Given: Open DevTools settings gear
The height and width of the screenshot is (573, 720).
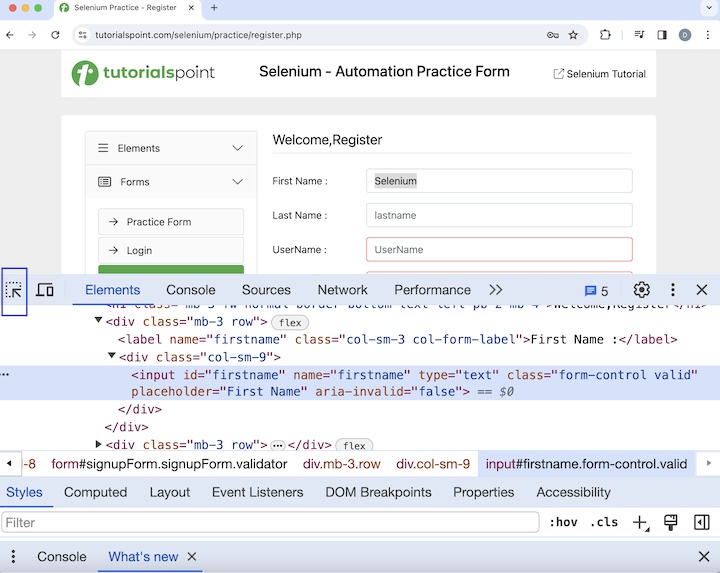Looking at the screenshot, I should point(642,290).
